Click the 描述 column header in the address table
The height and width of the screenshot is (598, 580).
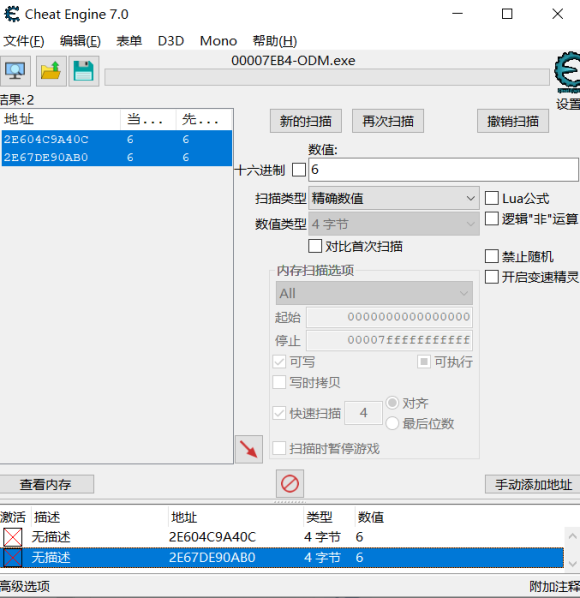coord(99,517)
